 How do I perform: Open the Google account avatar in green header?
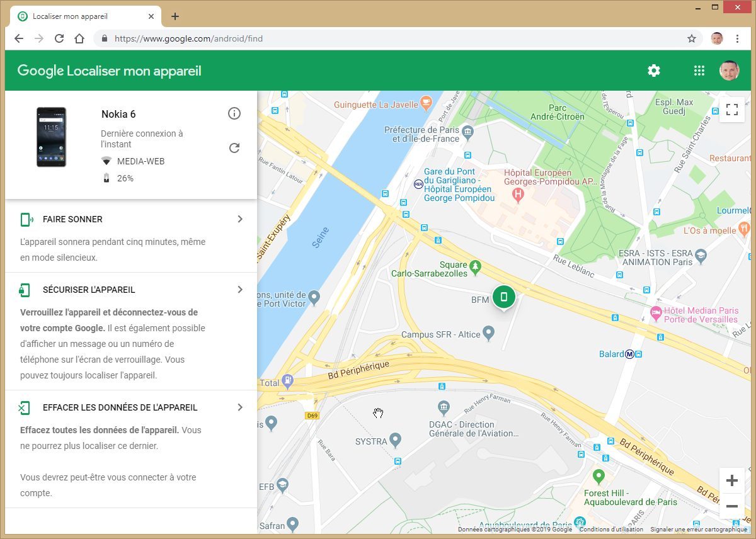tap(730, 71)
